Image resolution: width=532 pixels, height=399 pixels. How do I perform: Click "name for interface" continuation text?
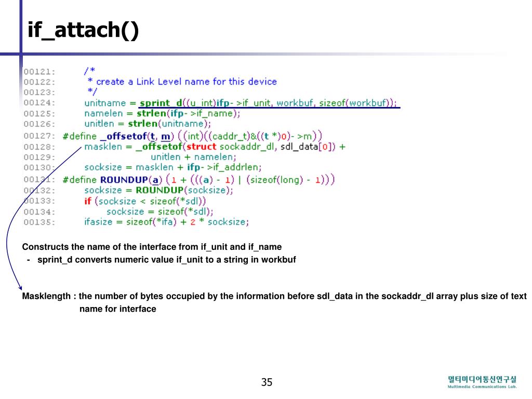pyautogui.click(x=118, y=309)
